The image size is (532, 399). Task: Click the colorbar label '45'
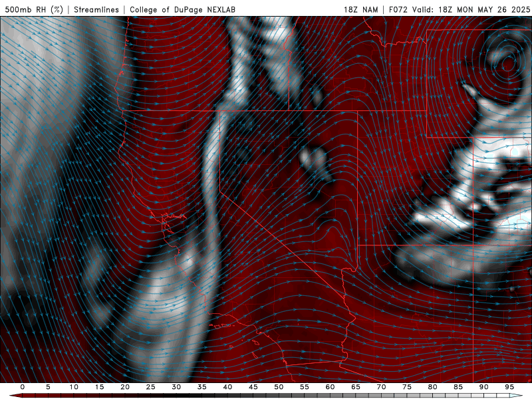(253, 387)
